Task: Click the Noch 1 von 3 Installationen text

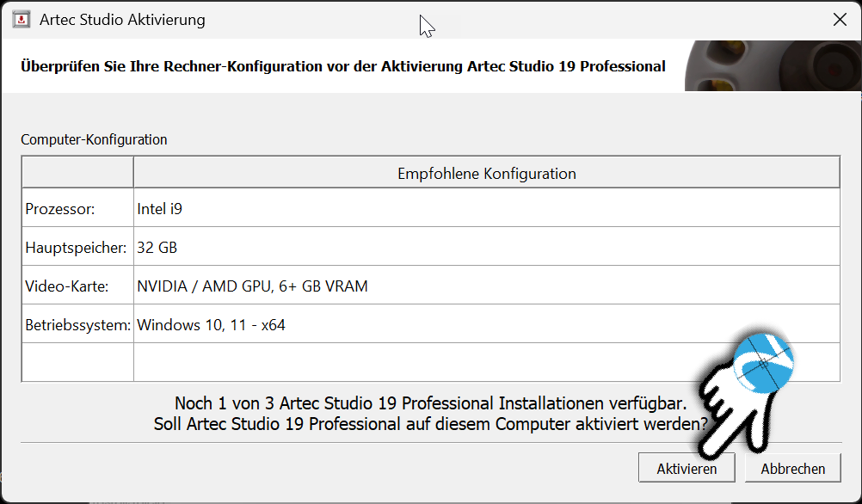Action: pyautogui.click(x=430, y=403)
